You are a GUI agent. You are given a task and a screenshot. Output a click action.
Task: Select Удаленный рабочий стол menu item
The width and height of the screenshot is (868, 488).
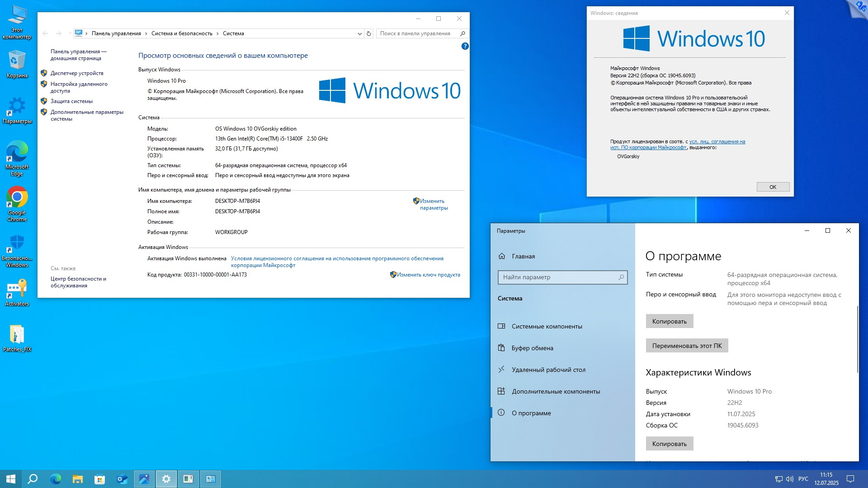548,370
